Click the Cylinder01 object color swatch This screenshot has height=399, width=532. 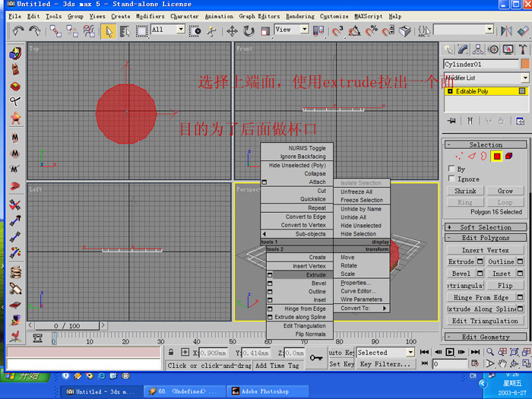[525, 64]
